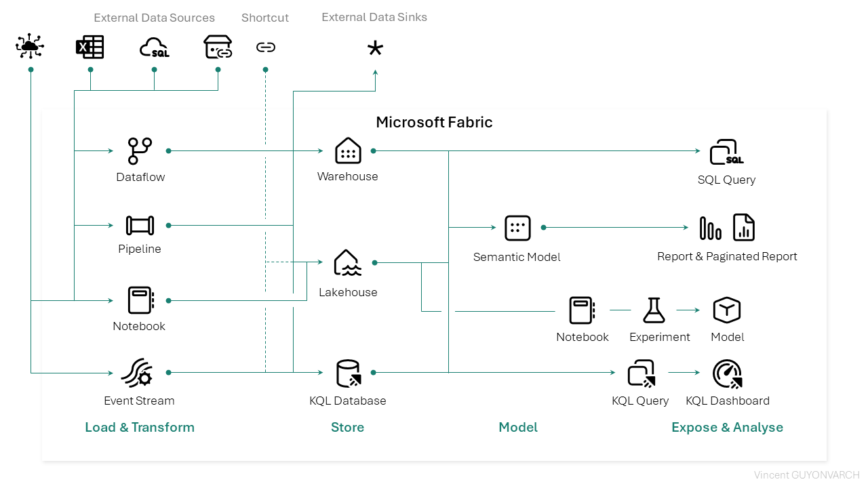Screen dimensions: 868x488
Task: Click the Model cube icon
Action: tap(727, 310)
